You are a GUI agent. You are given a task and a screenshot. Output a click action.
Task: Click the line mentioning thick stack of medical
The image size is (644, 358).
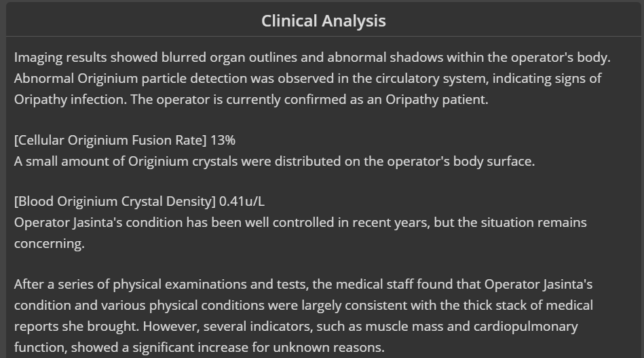pyautogui.click(x=303, y=306)
